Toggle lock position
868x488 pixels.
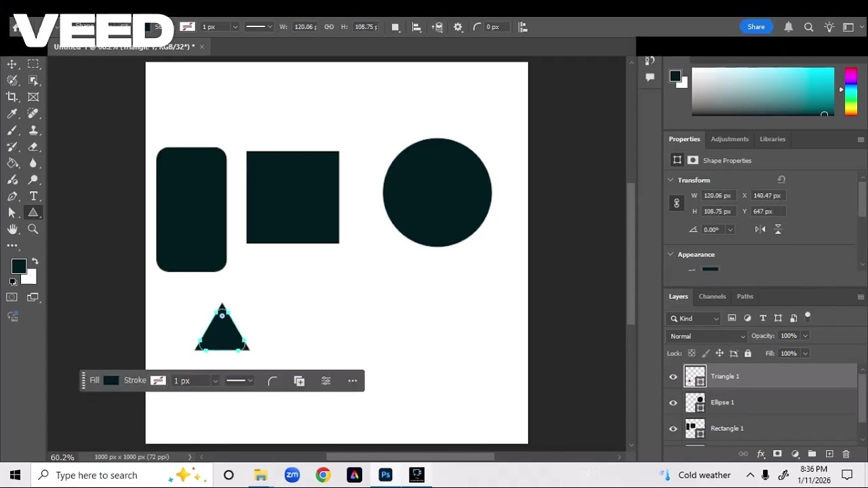(719, 353)
